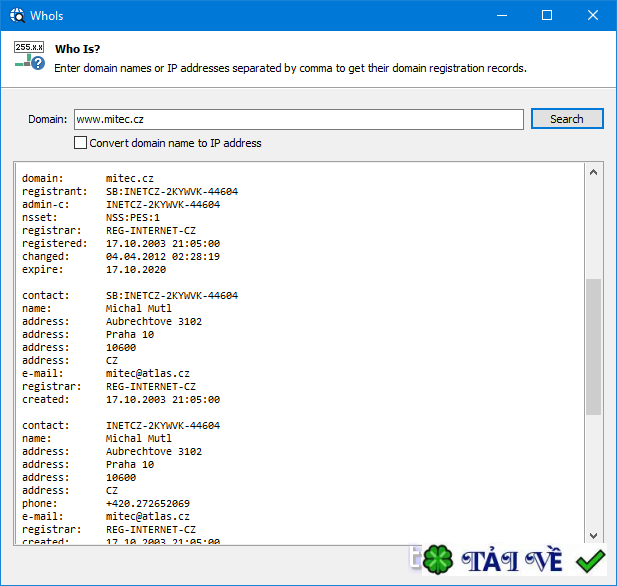
Task: Click the scrollbar track above the thumb
Action: (x=593, y=230)
